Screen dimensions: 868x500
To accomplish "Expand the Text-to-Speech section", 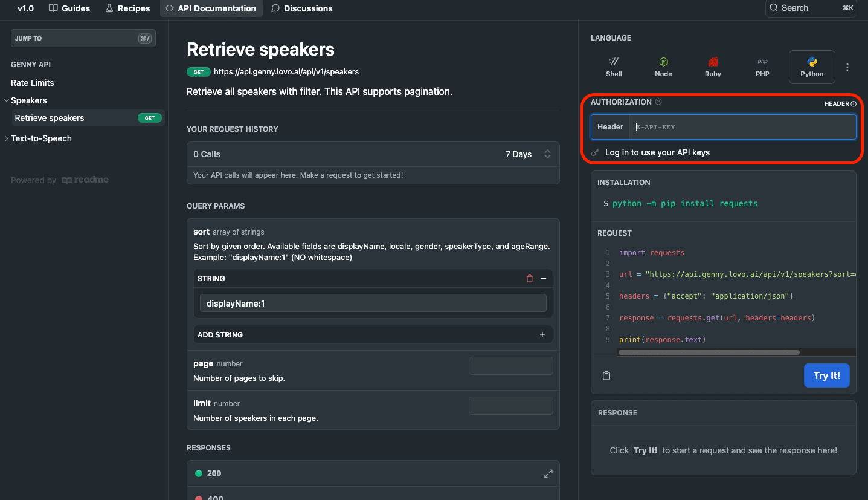I will pos(6,138).
